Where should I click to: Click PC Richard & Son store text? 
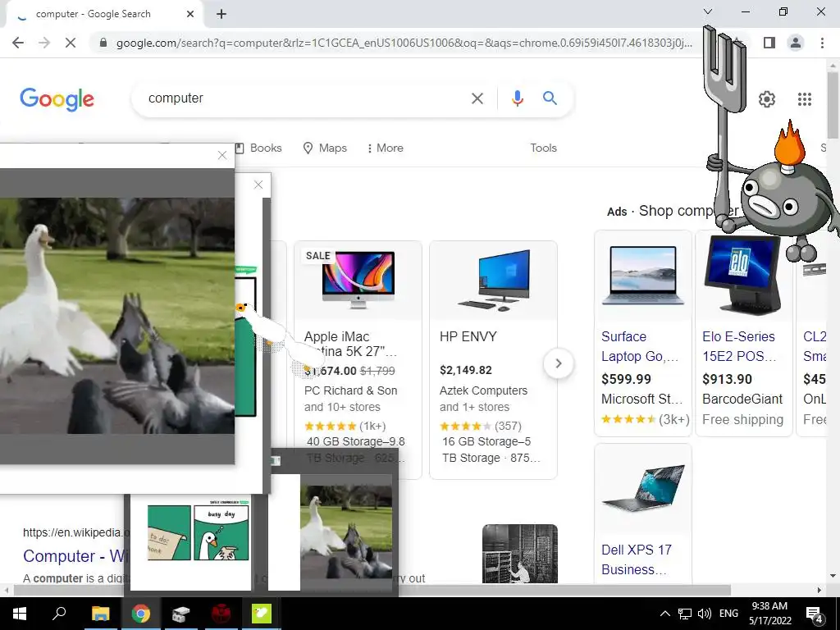click(x=351, y=390)
